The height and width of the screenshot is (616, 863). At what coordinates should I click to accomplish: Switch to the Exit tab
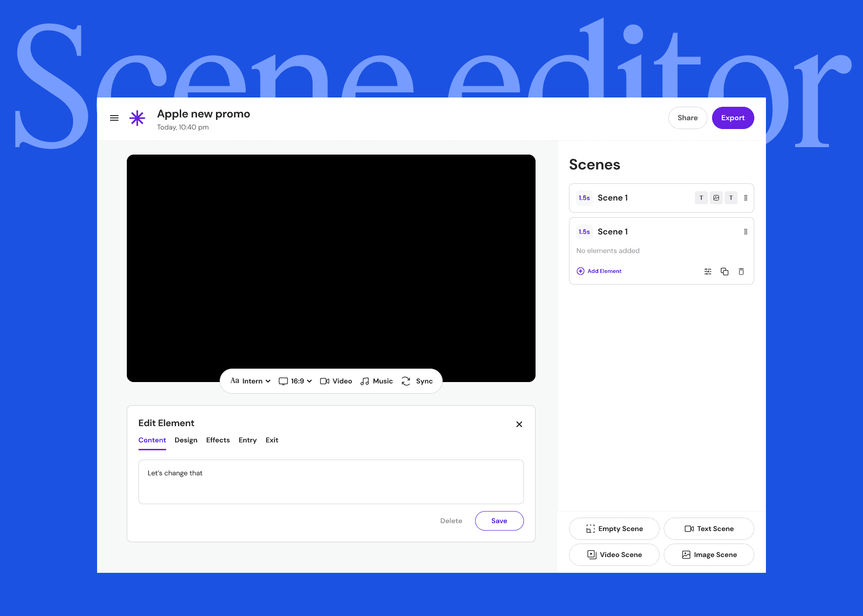[272, 440]
